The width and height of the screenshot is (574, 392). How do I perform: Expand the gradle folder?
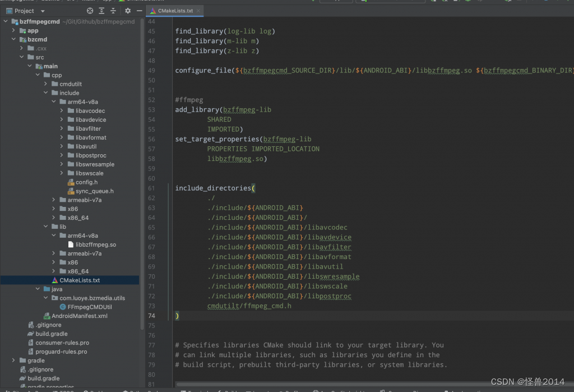[13, 361]
